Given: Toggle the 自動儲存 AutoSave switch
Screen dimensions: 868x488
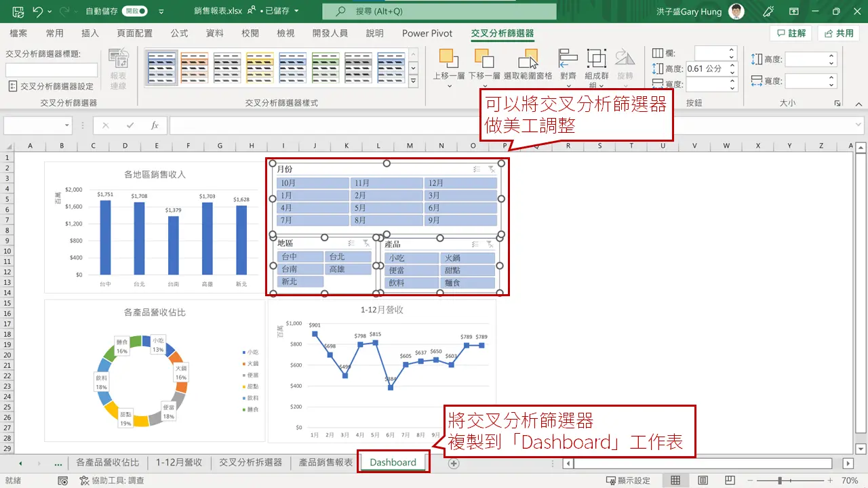Looking at the screenshot, I should (x=136, y=12).
